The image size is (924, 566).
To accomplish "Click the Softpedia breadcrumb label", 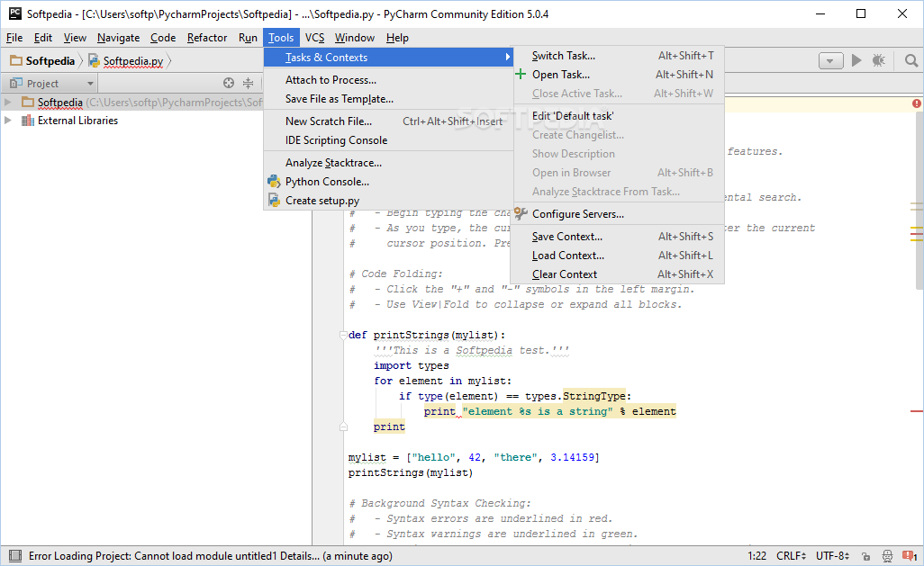I will [50, 60].
